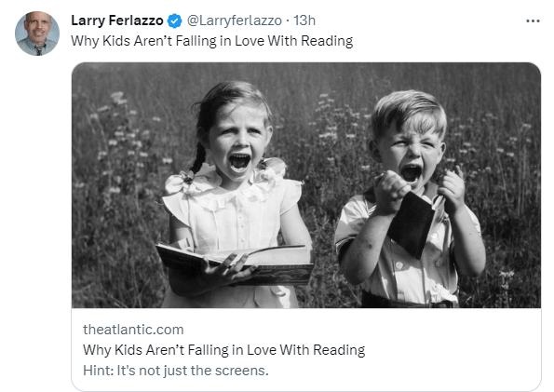Open the card headline about Love With Reading

coord(224,350)
